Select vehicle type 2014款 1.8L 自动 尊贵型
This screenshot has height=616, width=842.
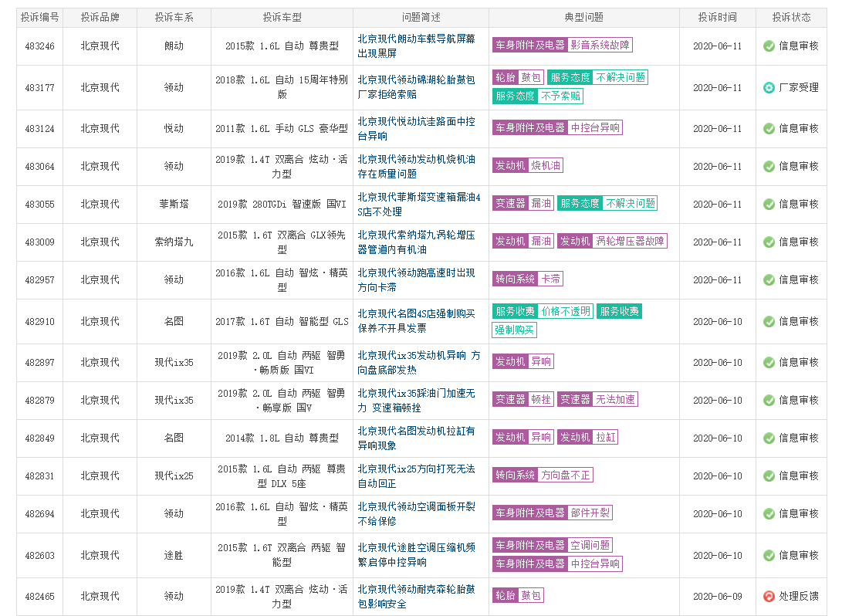click(x=282, y=438)
